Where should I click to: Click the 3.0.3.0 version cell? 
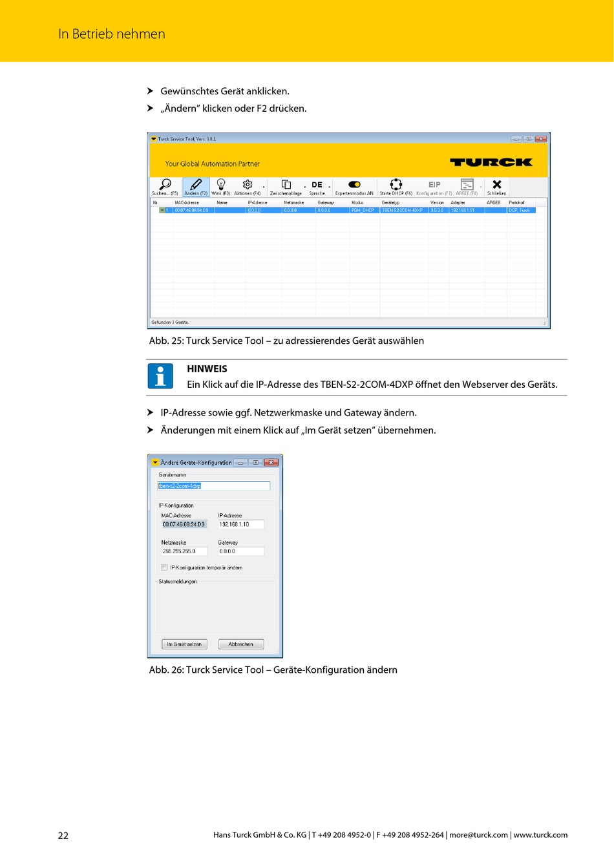coord(438,210)
